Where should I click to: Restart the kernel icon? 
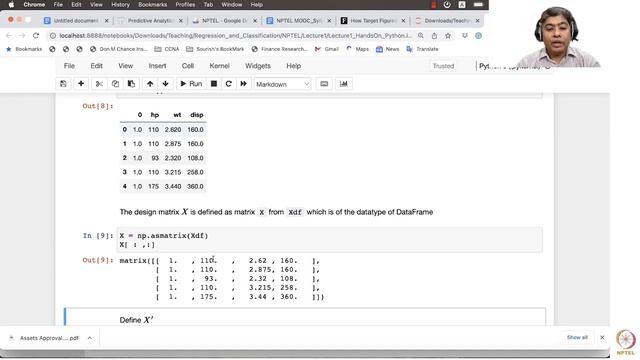click(x=229, y=84)
